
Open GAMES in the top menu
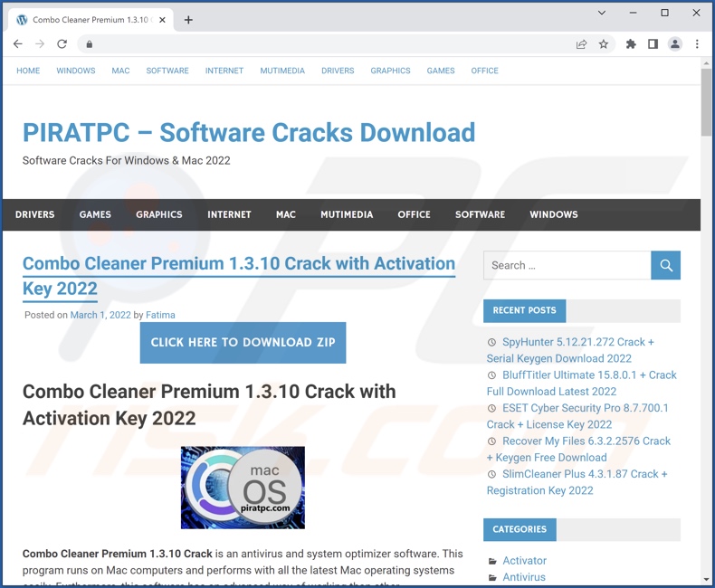coord(441,71)
